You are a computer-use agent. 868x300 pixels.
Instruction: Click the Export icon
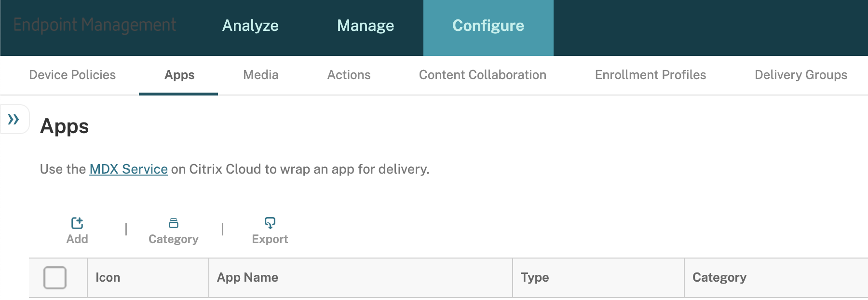click(x=270, y=223)
